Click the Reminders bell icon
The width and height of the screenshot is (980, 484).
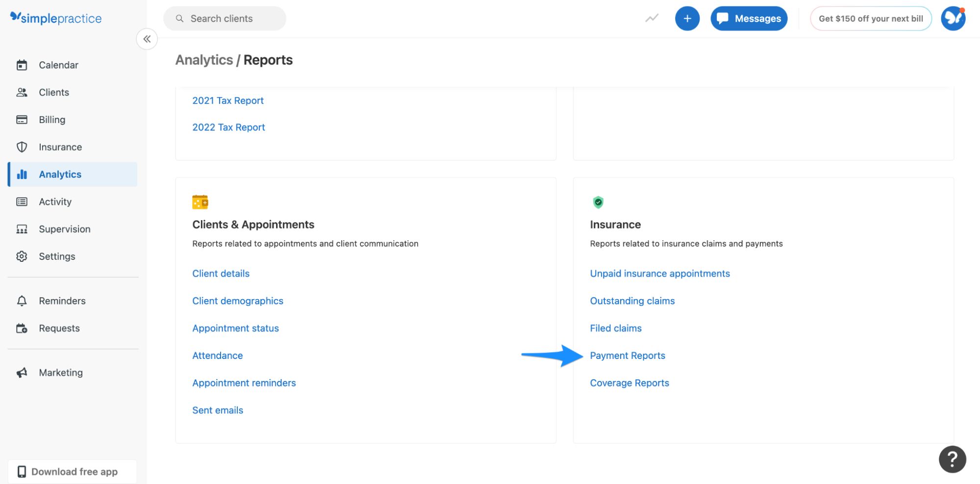22,301
